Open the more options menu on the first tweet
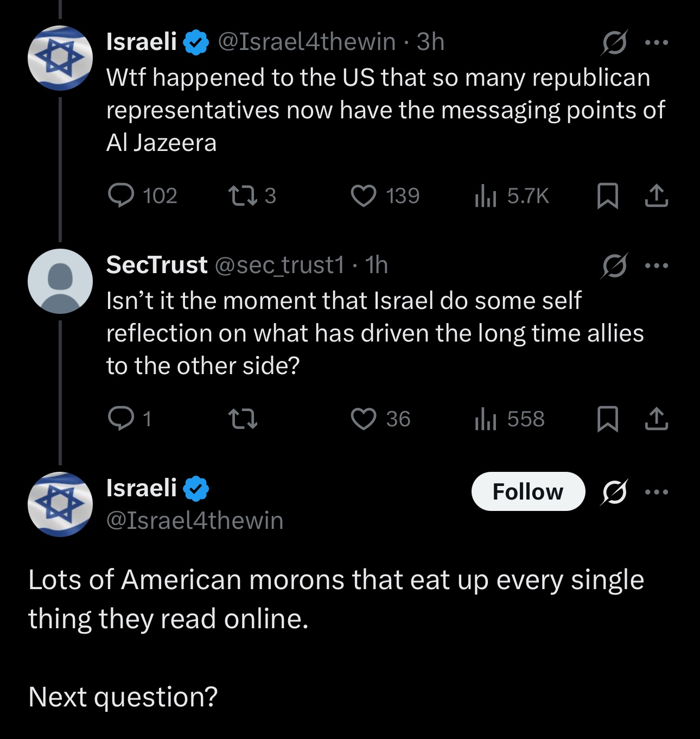Screen dimensions: 700x739 coord(657,42)
